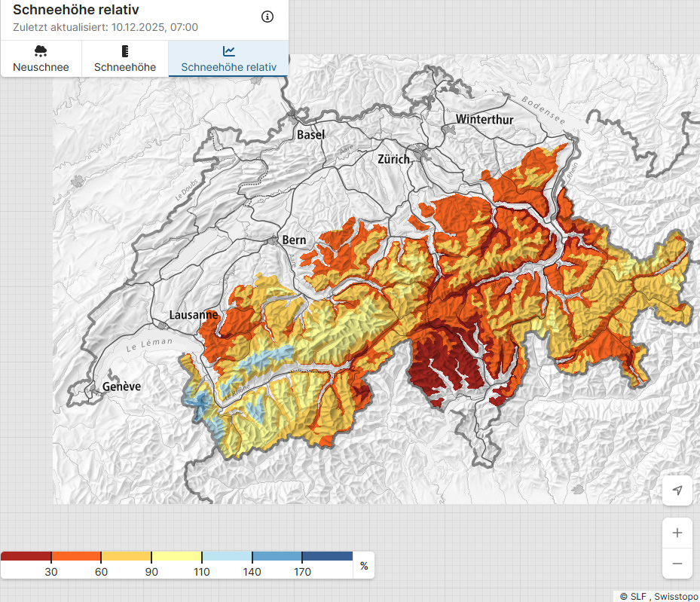
Task: Click the legend value 30
Action: coord(51,572)
